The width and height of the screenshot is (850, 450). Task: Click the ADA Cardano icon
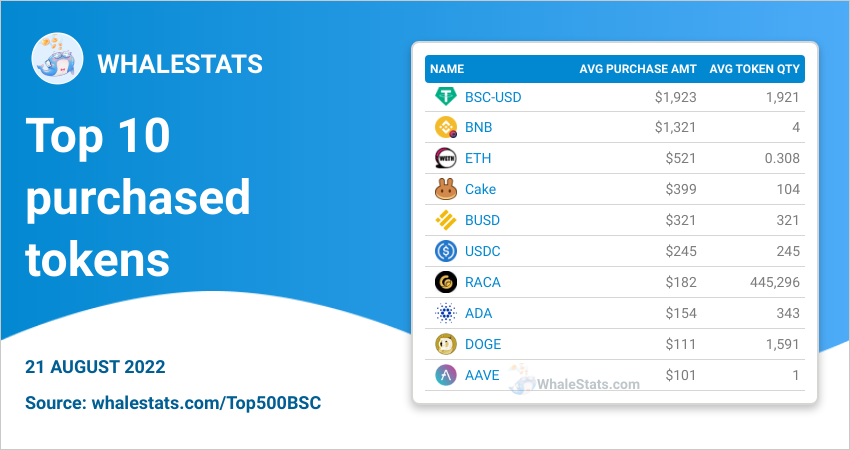(446, 313)
